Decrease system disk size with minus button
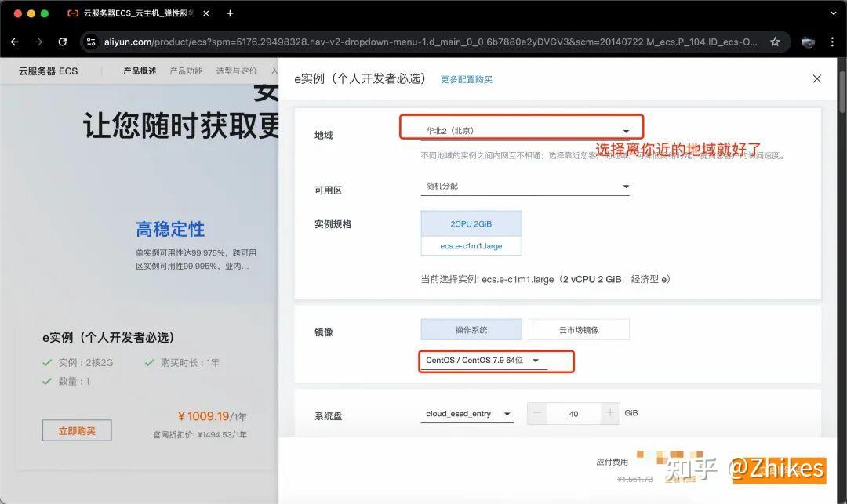The width and height of the screenshot is (847, 504). coord(537,413)
